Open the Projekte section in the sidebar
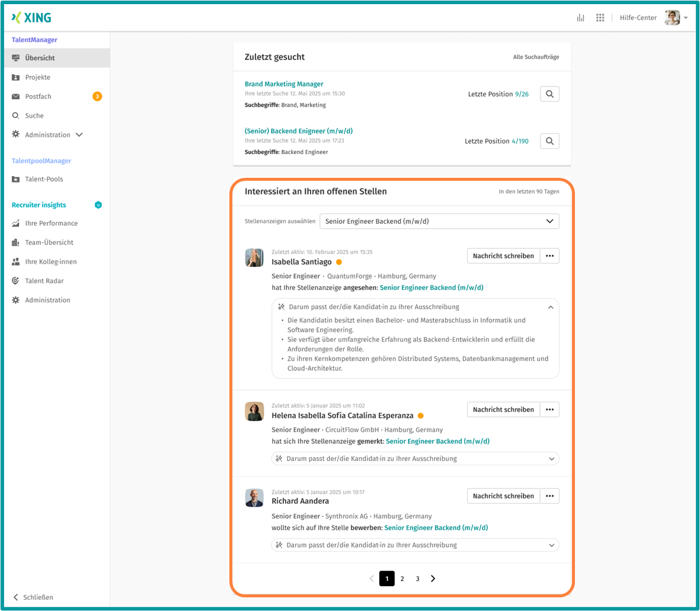 coord(37,77)
